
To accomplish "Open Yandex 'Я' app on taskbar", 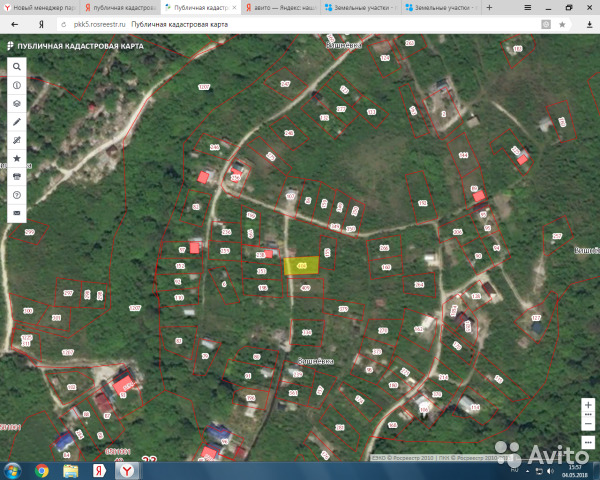I will click(x=99, y=471).
